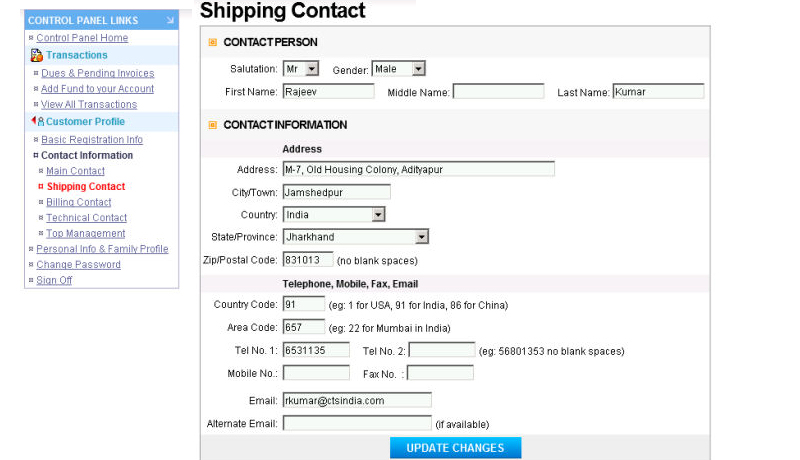800x460 pixels.
Task: Click the Alternate Email text field
Action: coord(357,423)
